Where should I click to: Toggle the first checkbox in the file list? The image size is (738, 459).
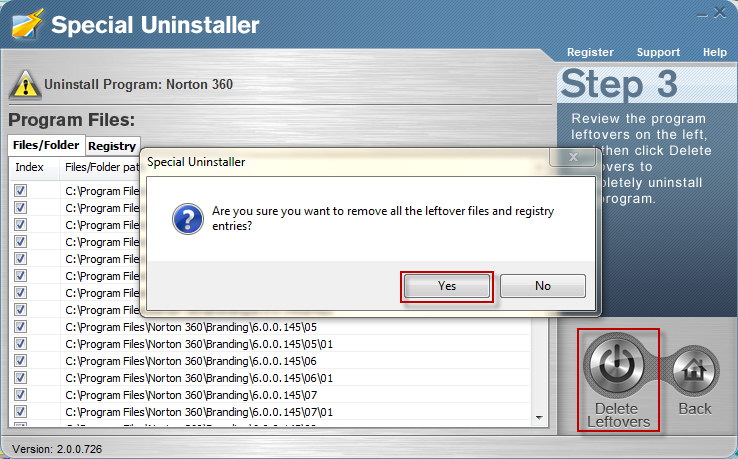tap(20, 191)
